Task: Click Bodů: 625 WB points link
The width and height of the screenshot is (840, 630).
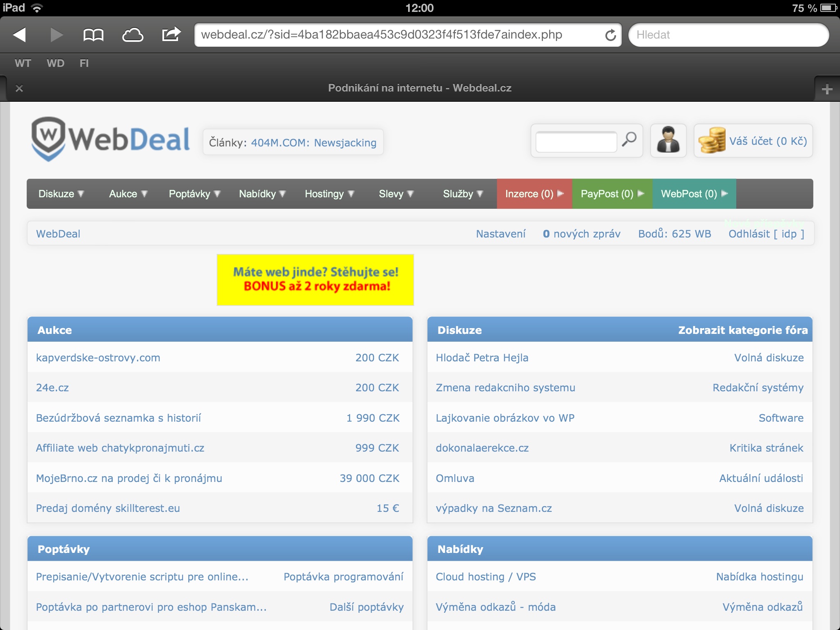Action: tap(674, 234)
